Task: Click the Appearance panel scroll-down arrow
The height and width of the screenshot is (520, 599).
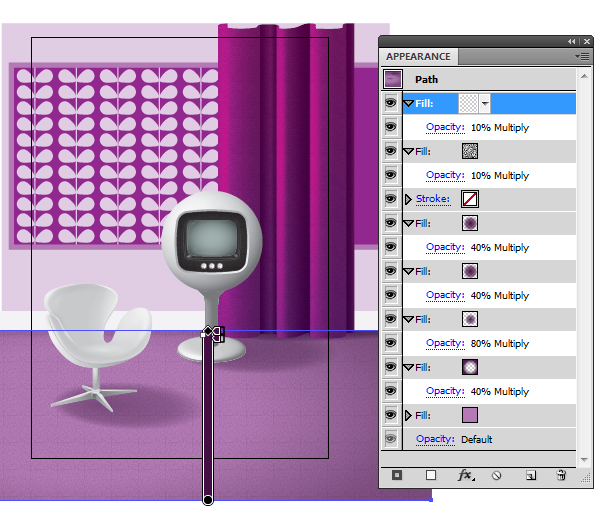Action: coord(584,460)
